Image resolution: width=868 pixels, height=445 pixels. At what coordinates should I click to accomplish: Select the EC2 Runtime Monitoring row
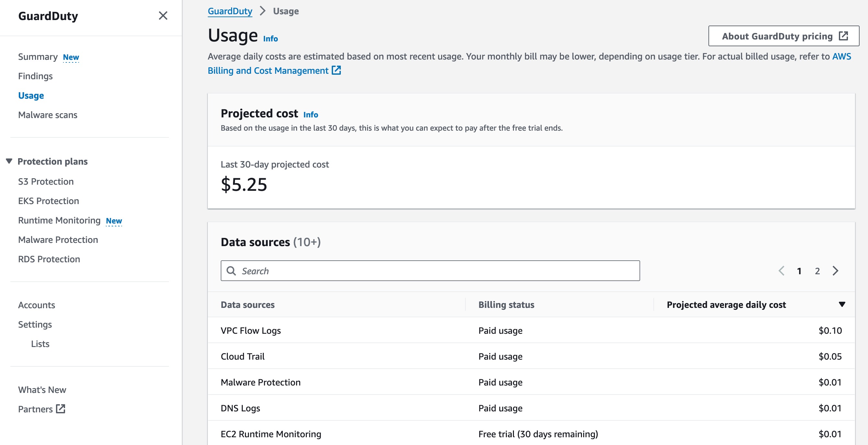pos(531,434)
